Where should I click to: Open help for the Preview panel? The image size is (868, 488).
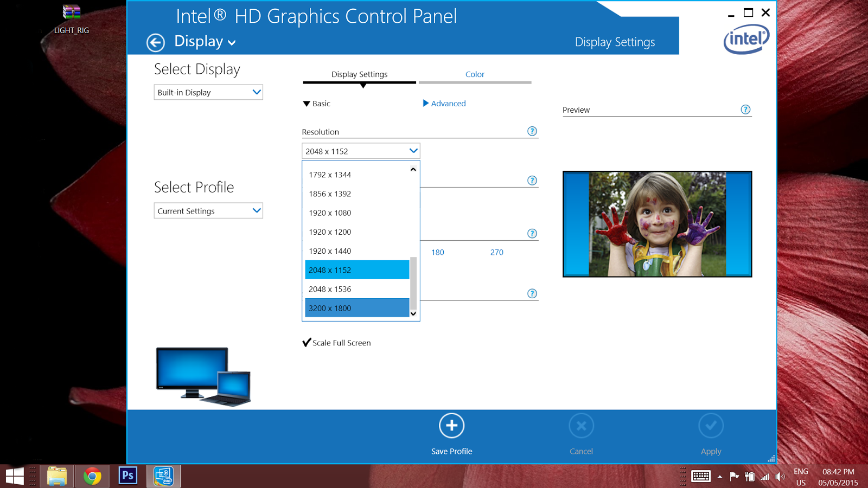746,110
